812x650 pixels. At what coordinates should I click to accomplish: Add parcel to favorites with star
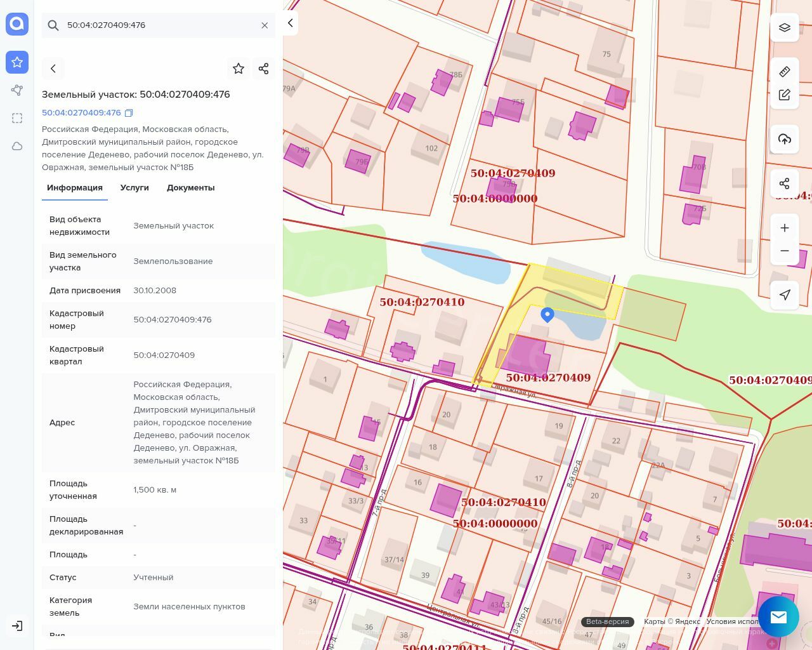click(239, 69)
